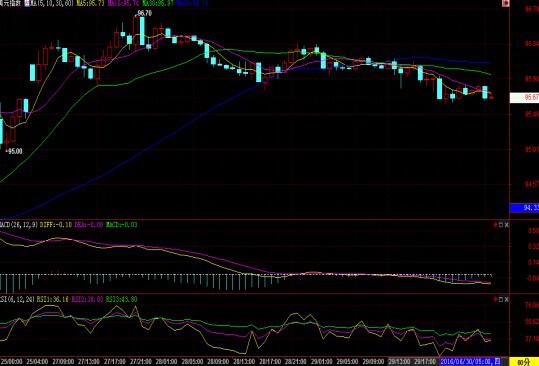This screenshot has height=366, width=539.
Task: Click the 29/01:00 time axis label
Action: click(x=322, y=362)
